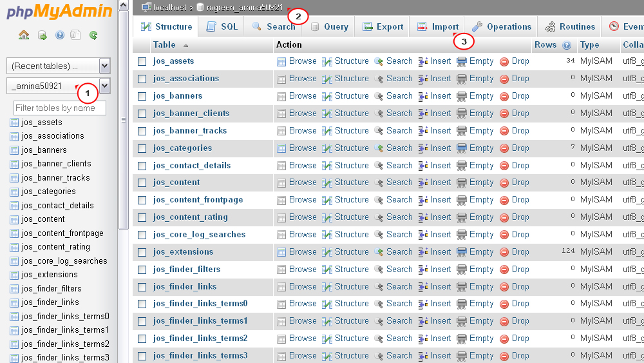The image size is (644, 363).
Task: Click the Structure icon for jos_extensions row
Action: 327,252
